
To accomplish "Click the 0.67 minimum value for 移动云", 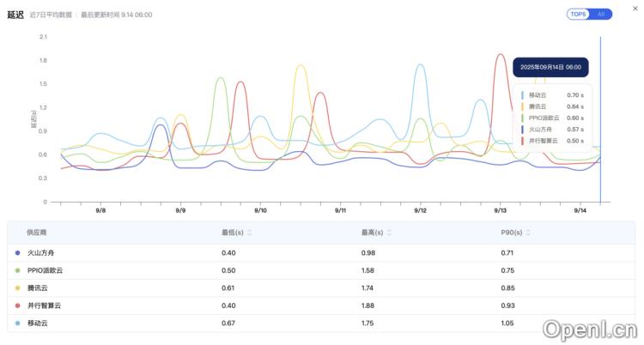I will coord(228,324).
